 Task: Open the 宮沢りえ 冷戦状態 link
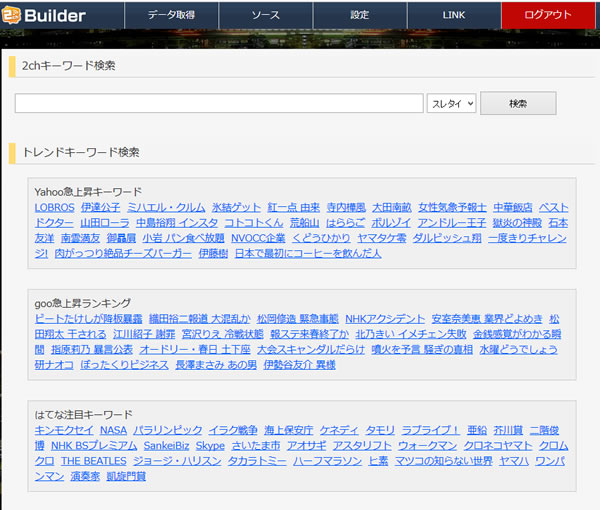pos(223,334)
